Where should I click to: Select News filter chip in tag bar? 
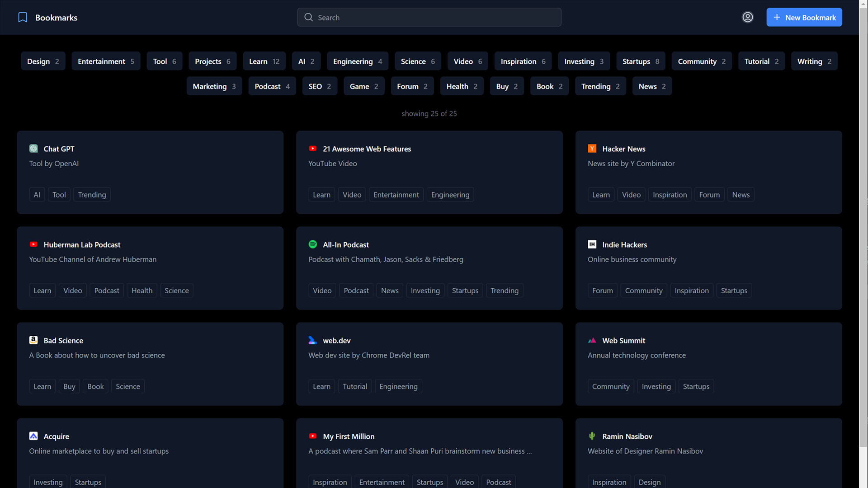652,86
